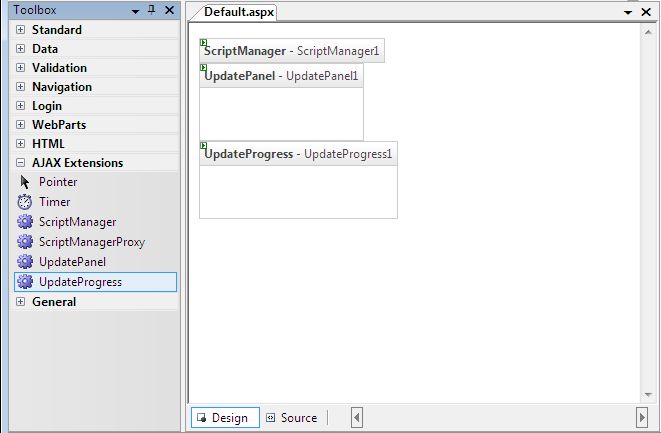This screenshot has width=661, height=433.
Task: Click the Toolbox title text
Action: click(x=35, y=10)
